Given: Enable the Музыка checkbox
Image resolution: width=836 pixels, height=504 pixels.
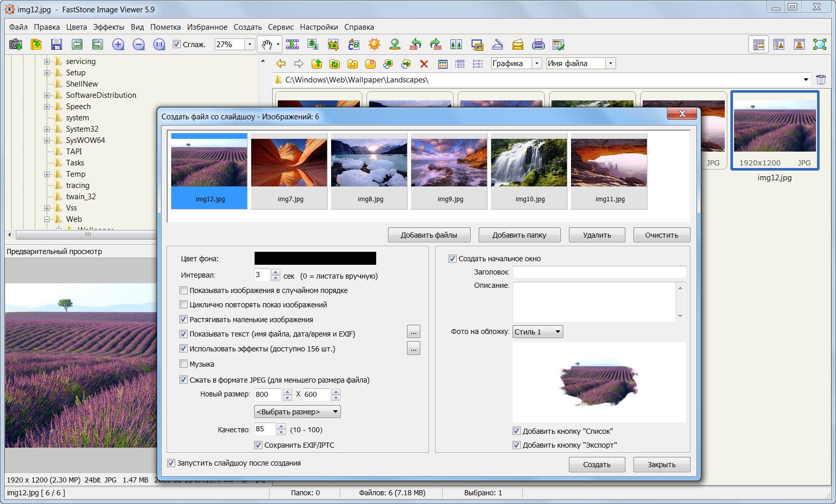Looking at the screenshot, I should 183,364.
